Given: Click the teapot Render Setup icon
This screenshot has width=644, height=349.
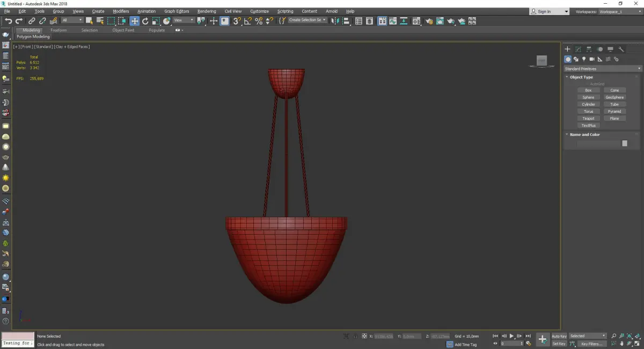Looking at the screenshot, I should (x=428, y=21).
